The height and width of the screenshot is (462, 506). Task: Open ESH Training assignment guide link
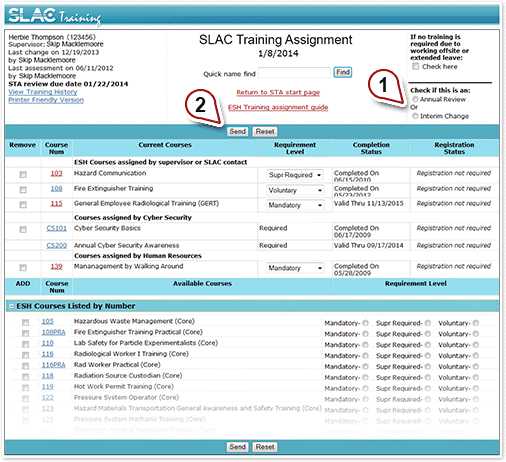(x=278, y=107)
